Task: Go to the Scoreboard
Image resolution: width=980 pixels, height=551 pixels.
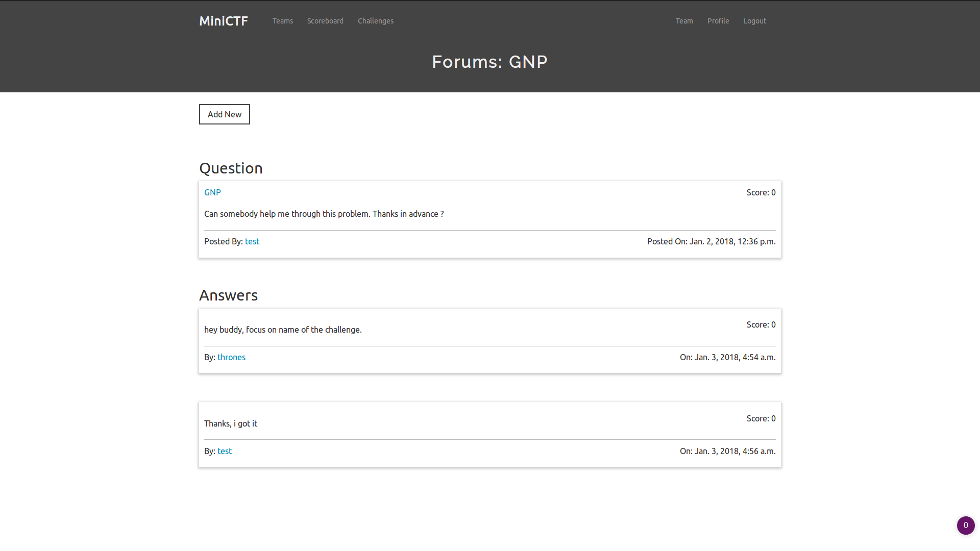Action: [325, 21]
